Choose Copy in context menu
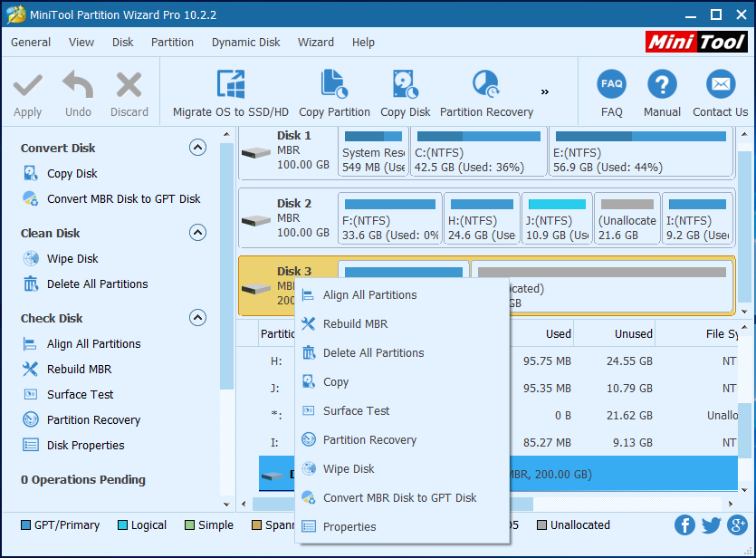The height and width of the screenshot is (558, 756). click(402, 382)
